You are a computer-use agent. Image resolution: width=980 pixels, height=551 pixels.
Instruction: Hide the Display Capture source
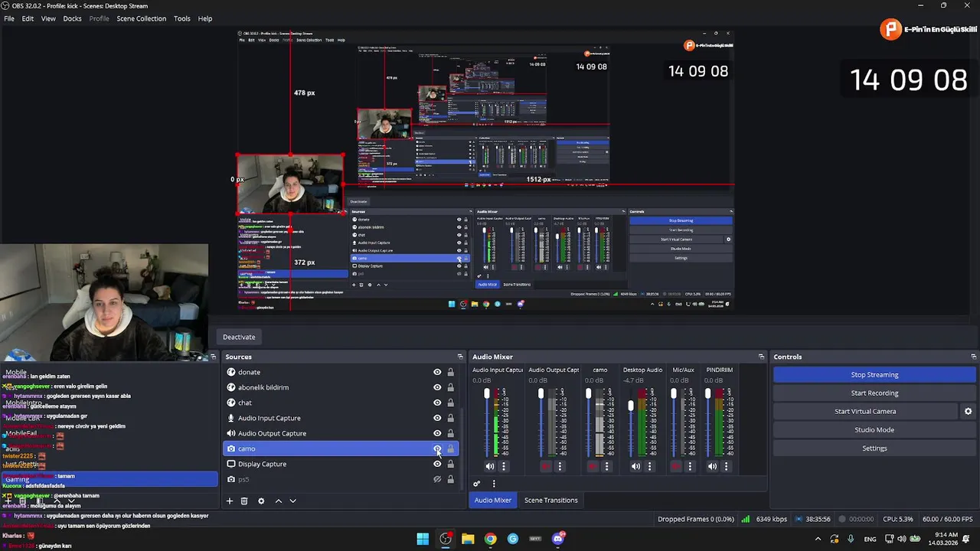coord(437,464)
